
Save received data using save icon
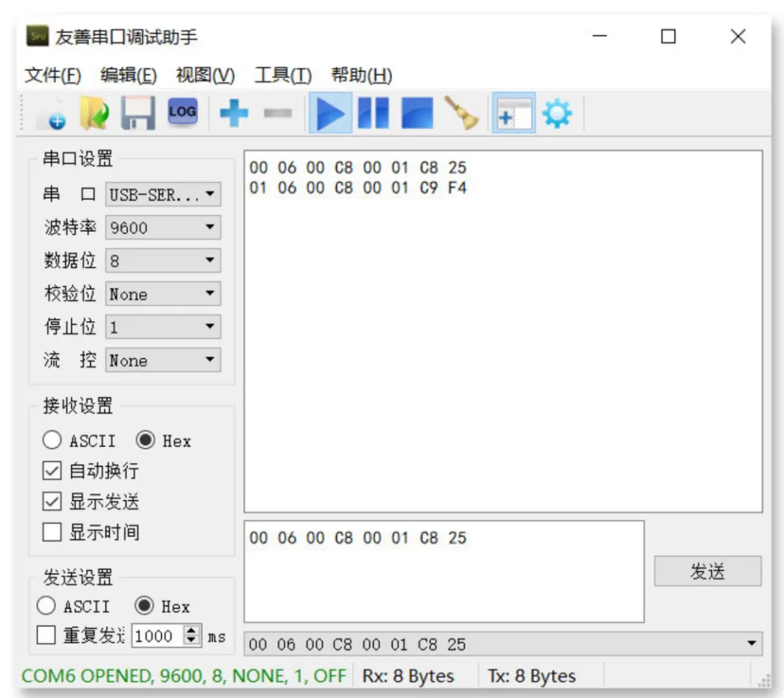coord(139,113)
